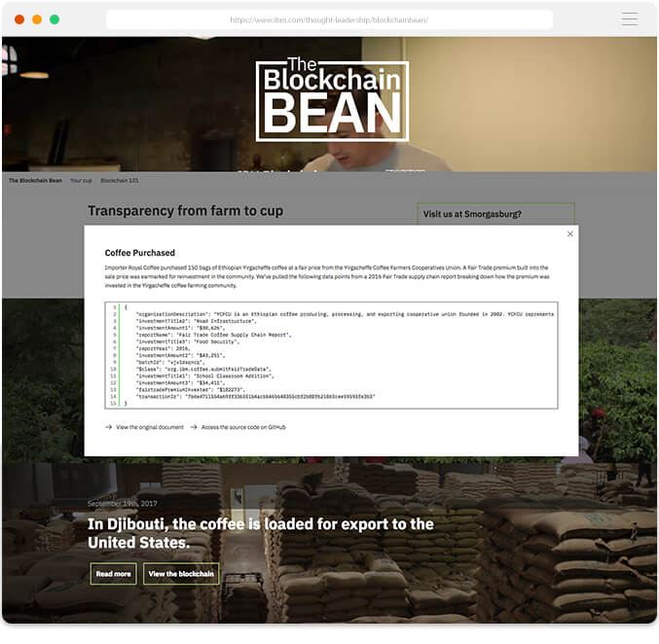Click the code line containing "$class"
The image size is (659, 644).
202,369
